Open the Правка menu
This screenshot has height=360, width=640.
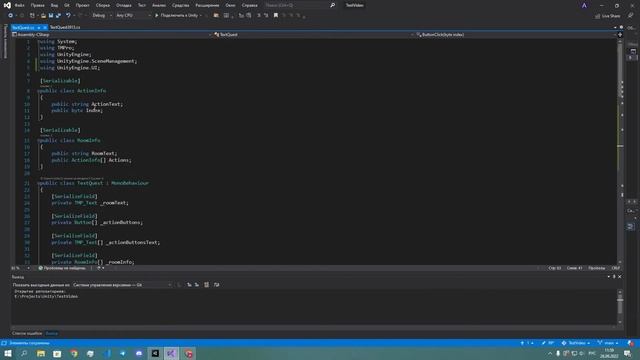pos(38,5)
